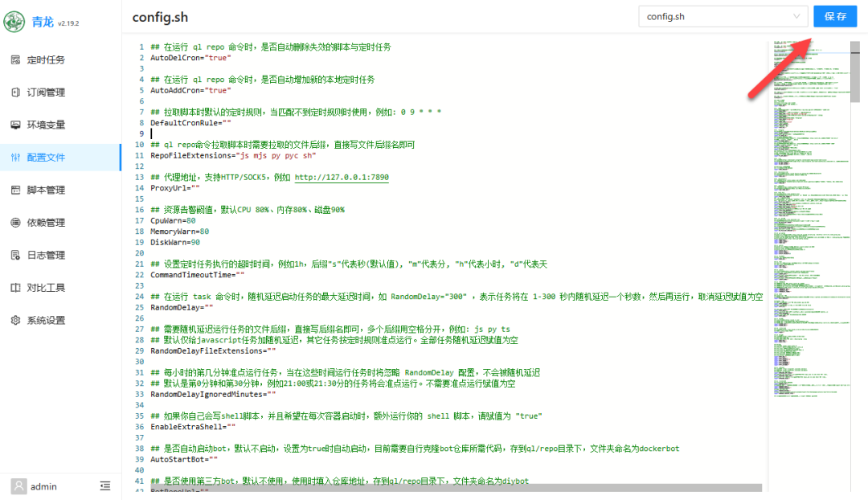Click the AutoStartBot="" line
The image size is (868, 500).
184,460
